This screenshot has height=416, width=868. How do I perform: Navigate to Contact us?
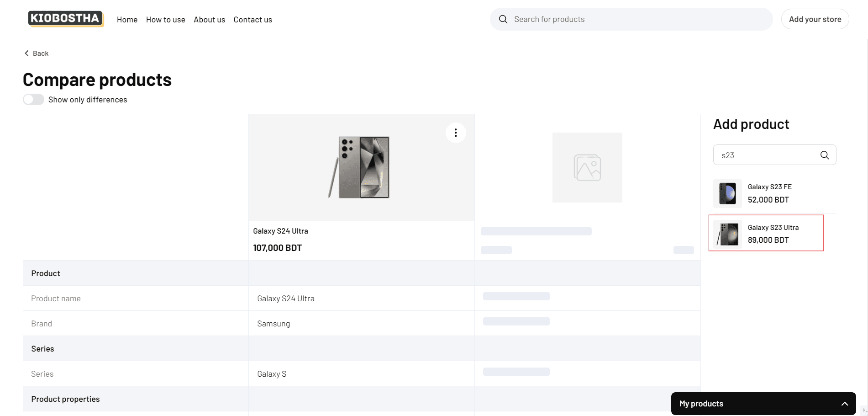(x=253, y=20)
